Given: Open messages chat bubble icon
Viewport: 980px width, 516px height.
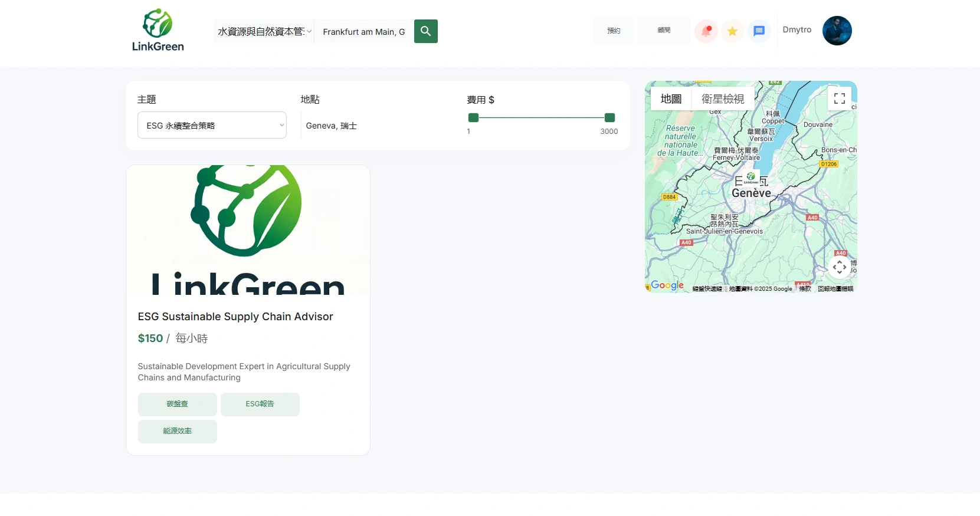Looking at the screenshot, I should (x=759, y=31).
